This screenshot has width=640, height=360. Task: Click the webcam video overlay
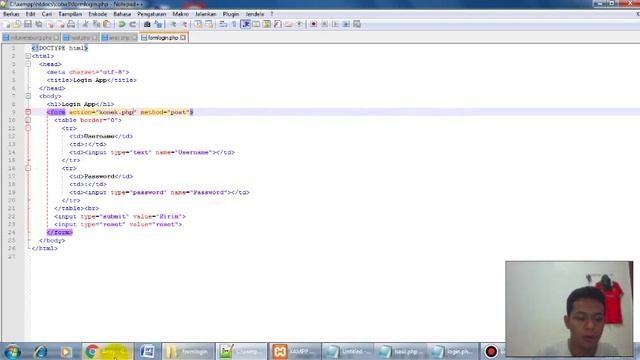569,309
